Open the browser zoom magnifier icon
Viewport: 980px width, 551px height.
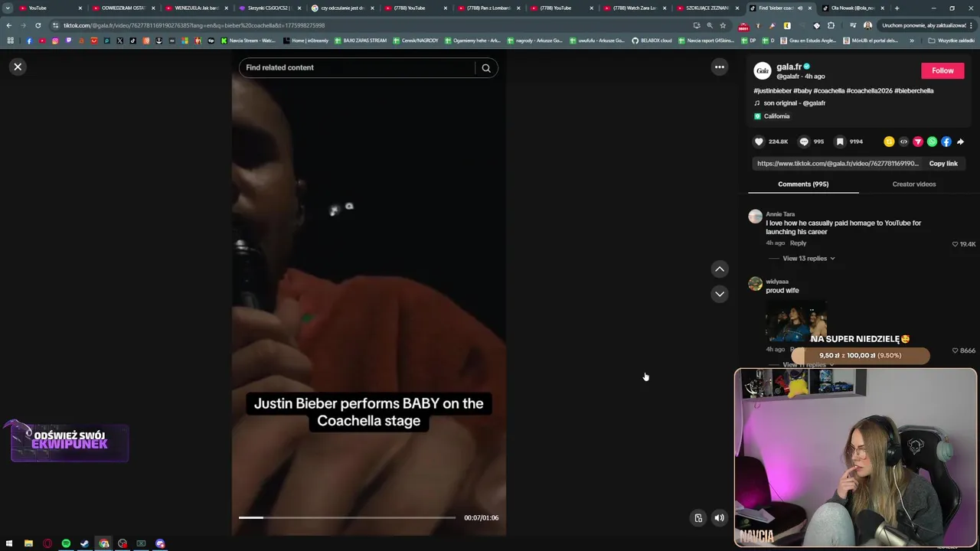tap(710, 25)
